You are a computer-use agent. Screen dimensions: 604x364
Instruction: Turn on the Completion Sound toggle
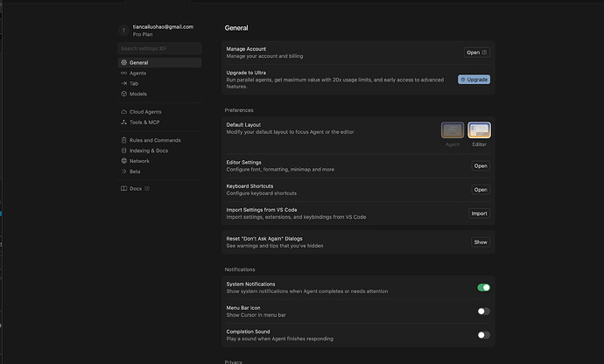[x=483, y=334]
